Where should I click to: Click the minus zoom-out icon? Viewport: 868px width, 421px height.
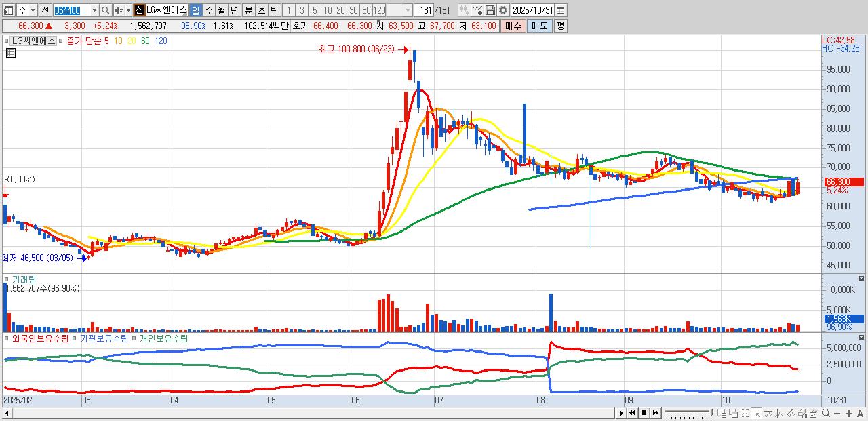(837, 413)
